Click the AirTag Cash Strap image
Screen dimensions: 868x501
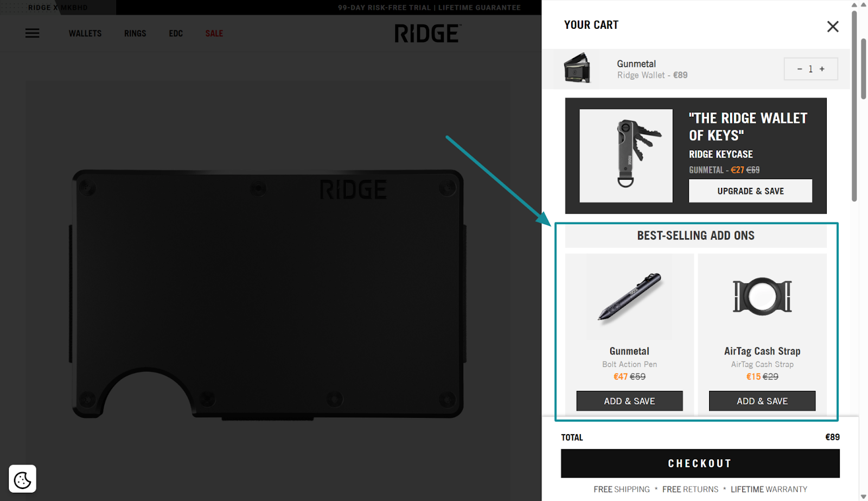(762, 297)
